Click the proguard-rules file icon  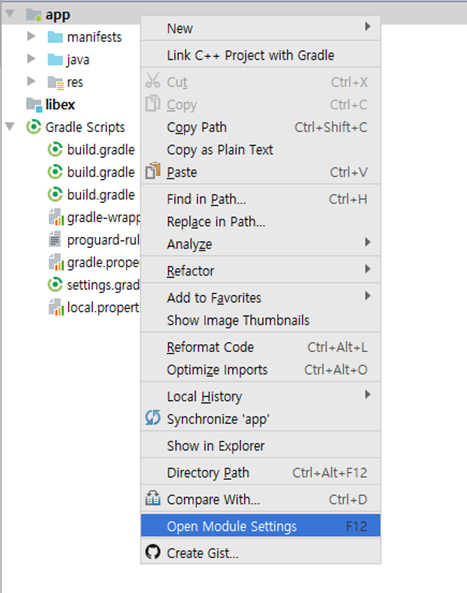[55, 239]
